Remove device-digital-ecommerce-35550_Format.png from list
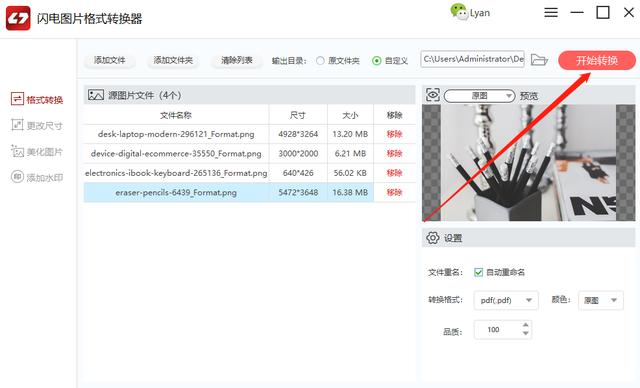This screenshot has height=388, width=640. coord(394,153)
